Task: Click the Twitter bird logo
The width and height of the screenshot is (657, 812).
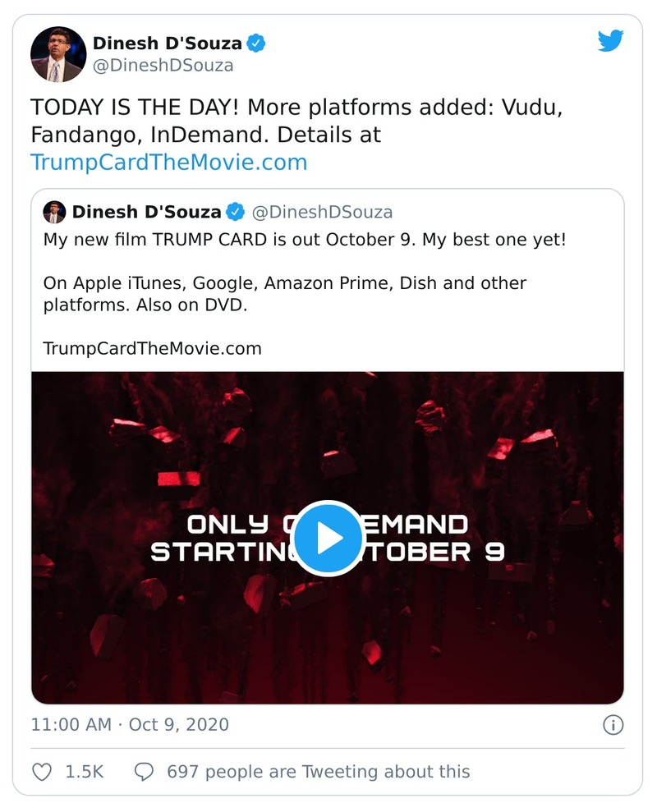Action: pos(611,41)
